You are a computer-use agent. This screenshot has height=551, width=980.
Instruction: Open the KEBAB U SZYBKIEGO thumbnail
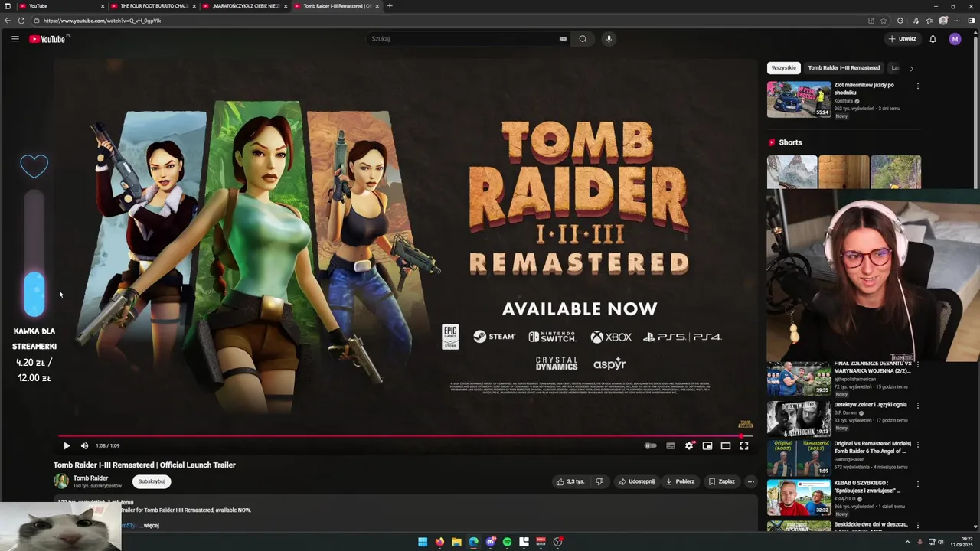point(799,497)
